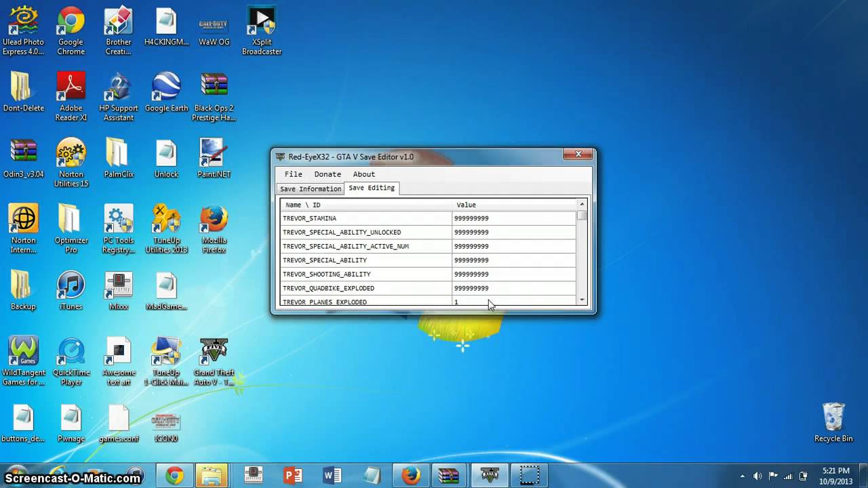The width and height of the screenshot is (868, 488).
Task: Launch Paint.NET desktop shortcut
Action: (214, 158)
